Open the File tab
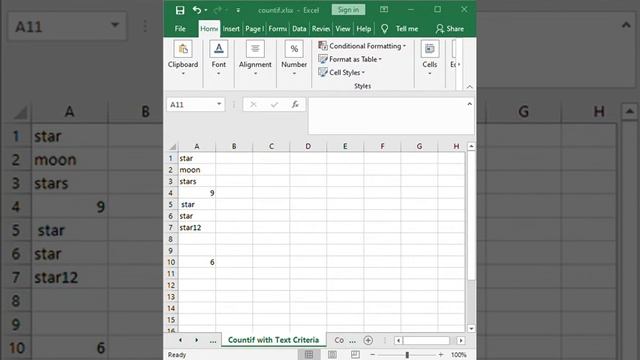Image resolution: width=640 pixels, height=360 pixels. [180, 29]
